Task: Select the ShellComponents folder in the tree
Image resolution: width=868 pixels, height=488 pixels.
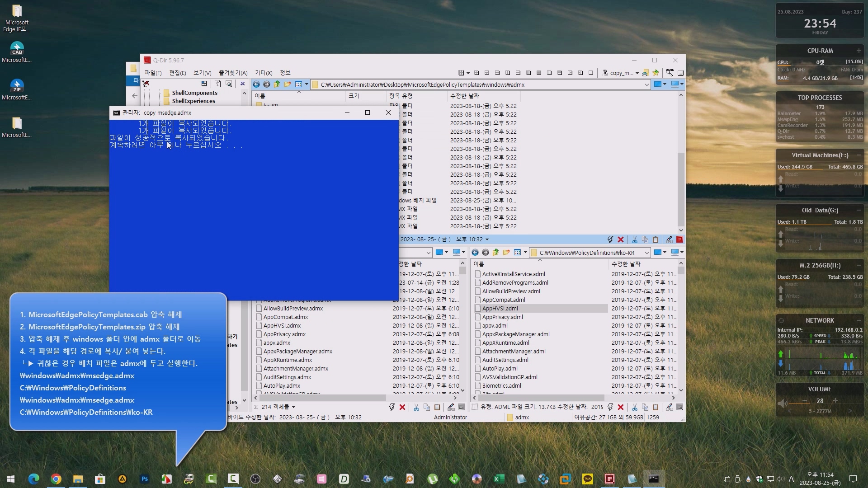Action: click(194, 93)
